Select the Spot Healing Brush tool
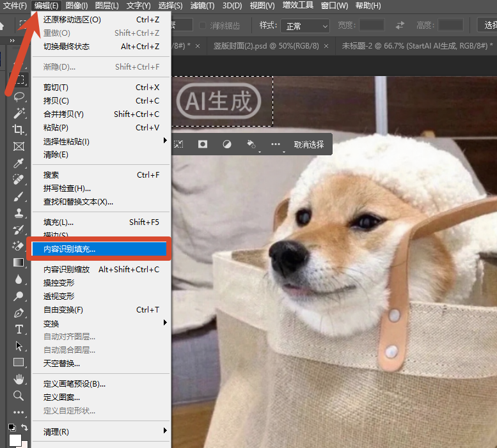 18,180
